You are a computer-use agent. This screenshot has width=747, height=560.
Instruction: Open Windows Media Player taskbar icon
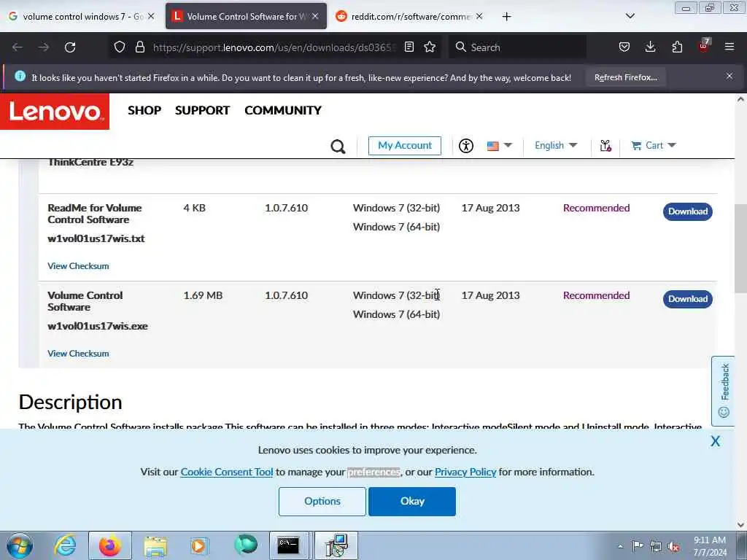pyautogui.click(x=198, y=545)
